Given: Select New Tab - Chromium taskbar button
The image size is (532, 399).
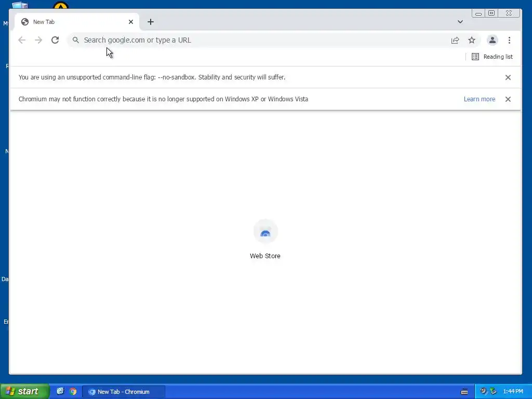Looking at the screenshot, I should [124, 392].
